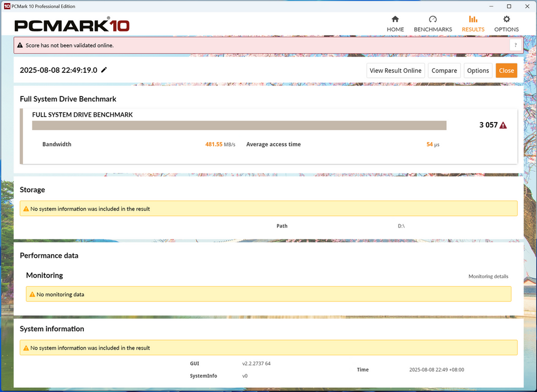The height and width of the screenshot is (392, 537).
Task: Click the storage path value D:\
Action: [401, 226]
